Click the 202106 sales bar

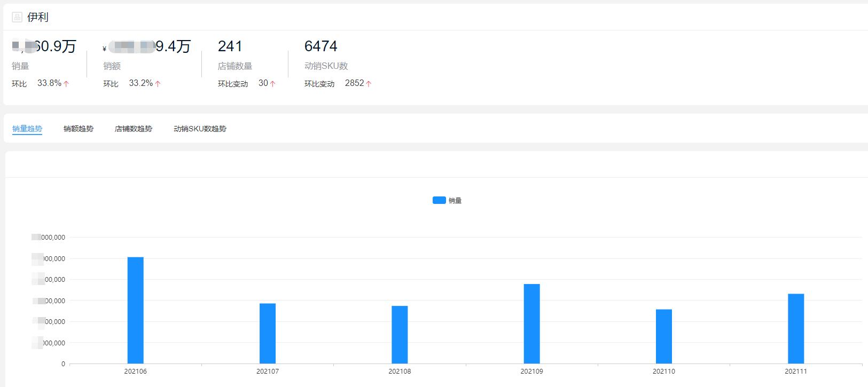(136, 310)
